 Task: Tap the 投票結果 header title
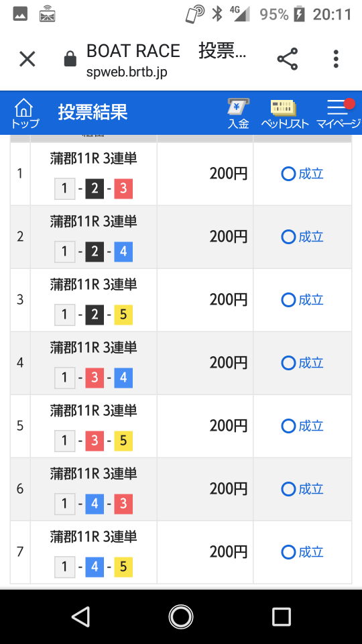click(x=93, y=112)
